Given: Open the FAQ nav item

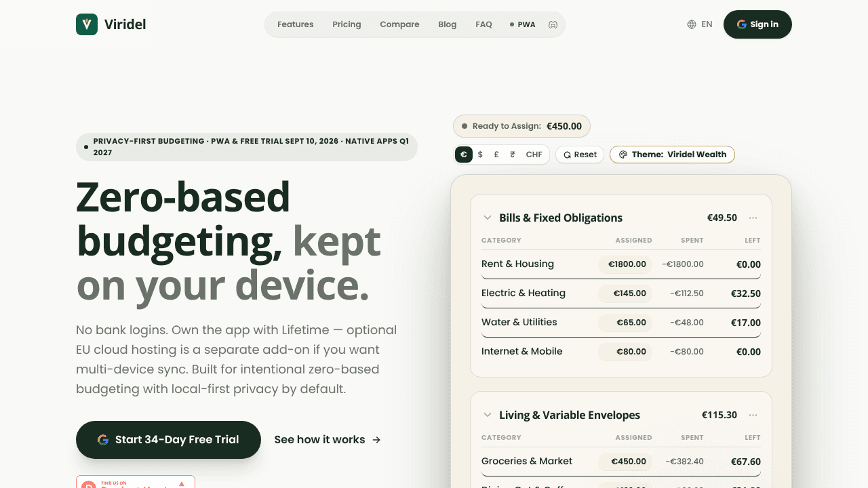Looking at the screenshot, I should 484,24.
